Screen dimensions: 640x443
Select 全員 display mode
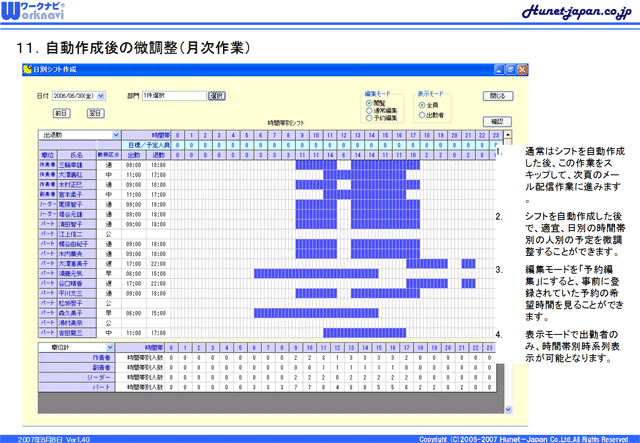click(x=421, y=104)
